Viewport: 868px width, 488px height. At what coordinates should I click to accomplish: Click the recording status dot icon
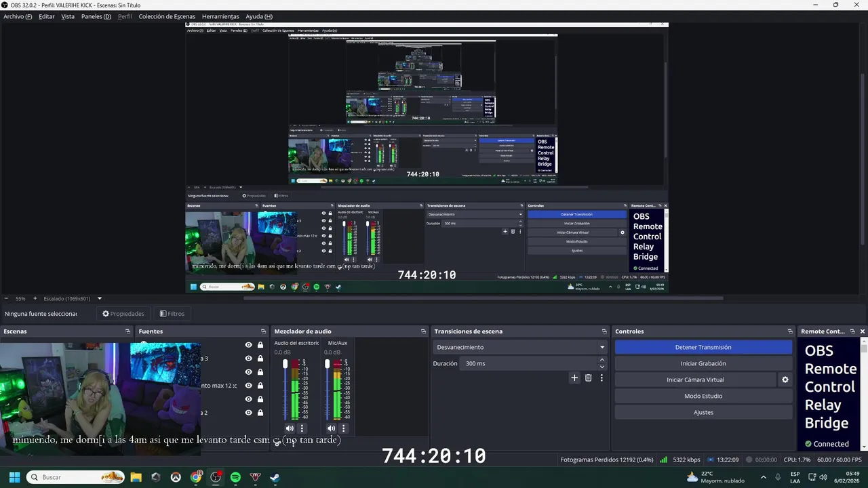pyautogui.click(x=749, y=460)
